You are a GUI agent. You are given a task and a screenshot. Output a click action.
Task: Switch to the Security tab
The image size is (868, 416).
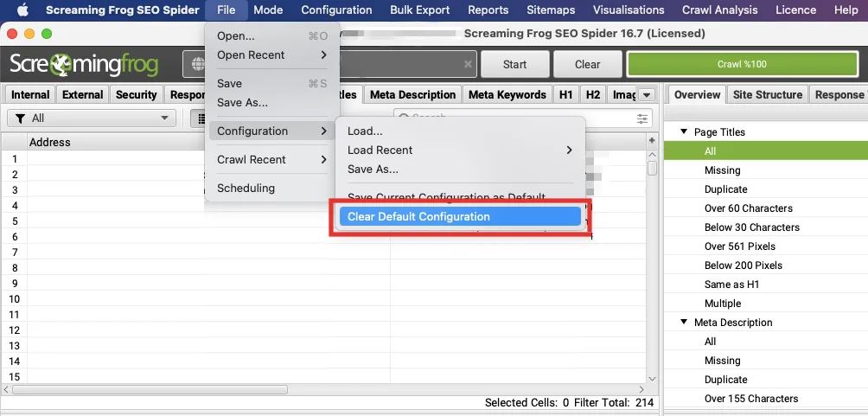[137, 95]
